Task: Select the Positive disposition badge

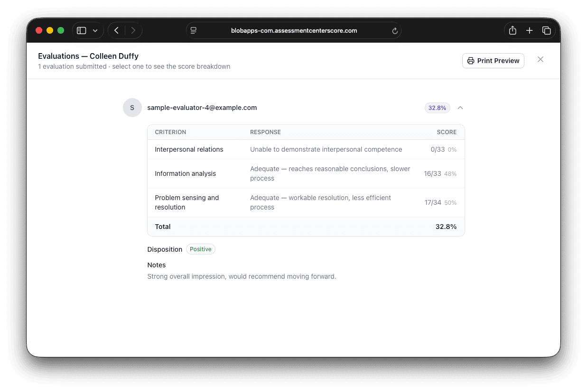Action: coord(201,249)
